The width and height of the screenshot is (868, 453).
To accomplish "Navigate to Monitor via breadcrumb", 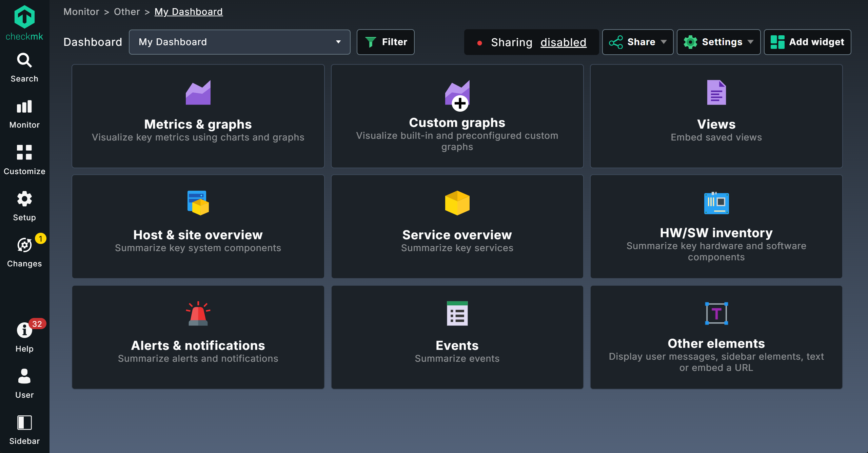I will tap(81, 11).
